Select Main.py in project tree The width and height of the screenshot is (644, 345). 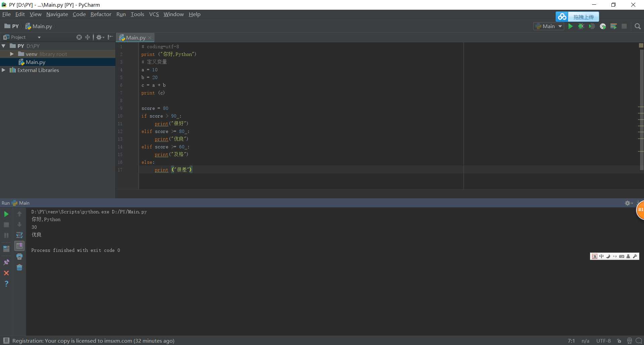[x=58, y=62]
